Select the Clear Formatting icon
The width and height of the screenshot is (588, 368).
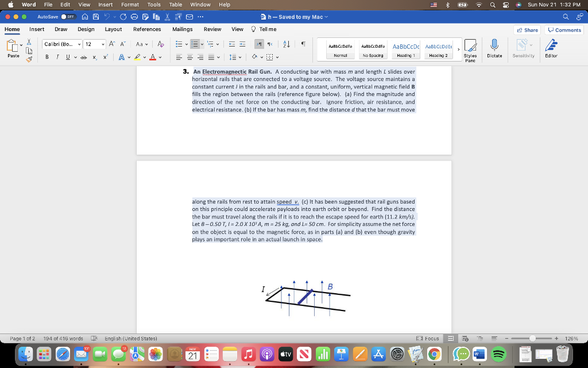coord(160,44)
